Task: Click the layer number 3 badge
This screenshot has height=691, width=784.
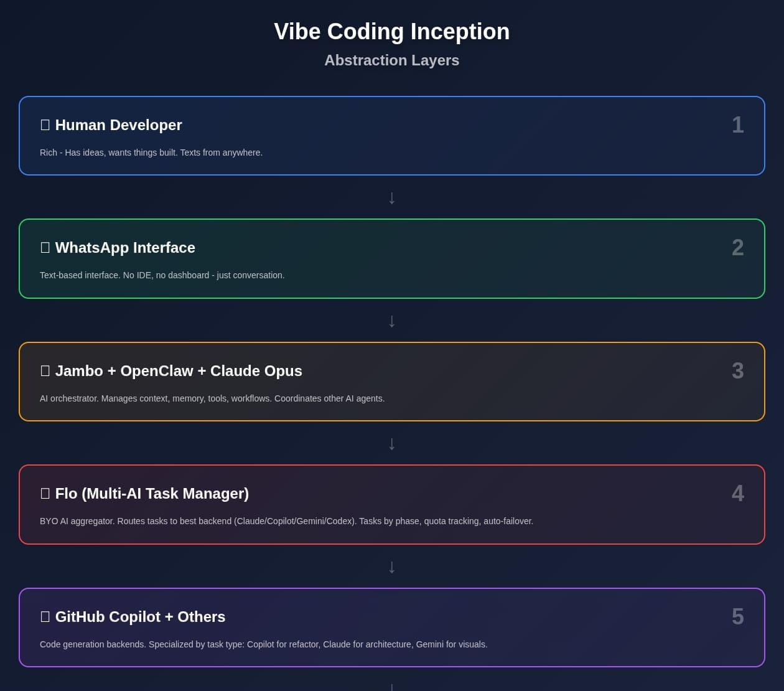Action: 737,371
